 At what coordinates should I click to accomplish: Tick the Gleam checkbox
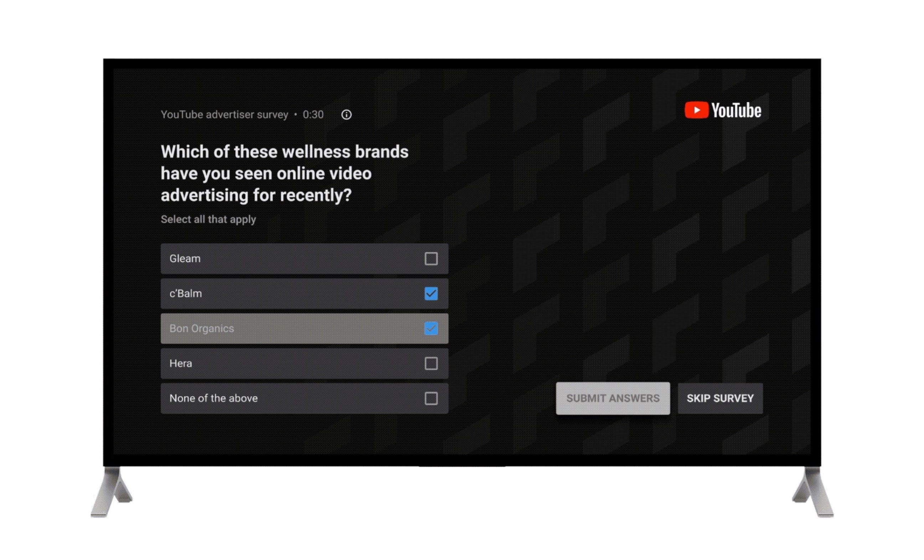point(431,259)
